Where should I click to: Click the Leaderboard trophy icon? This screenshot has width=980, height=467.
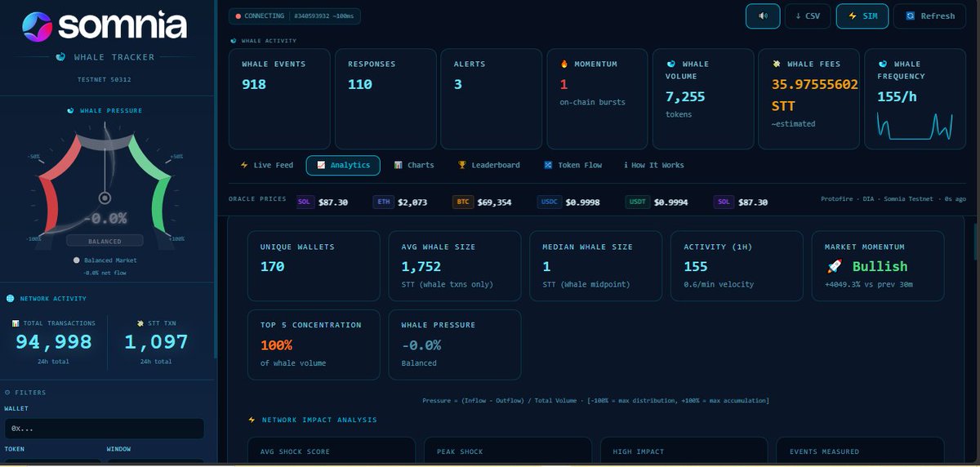click(462, 165)
